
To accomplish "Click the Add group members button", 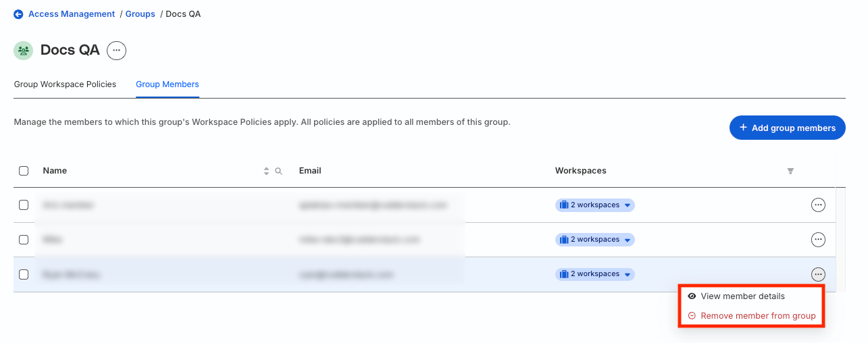I will pos(787,128).
